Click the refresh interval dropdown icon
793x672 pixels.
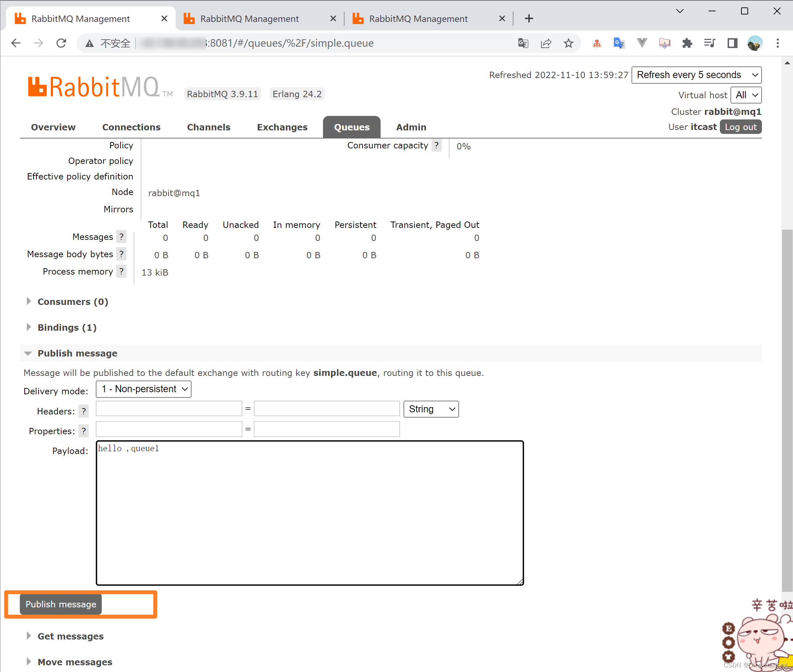(x=754, y=75)
